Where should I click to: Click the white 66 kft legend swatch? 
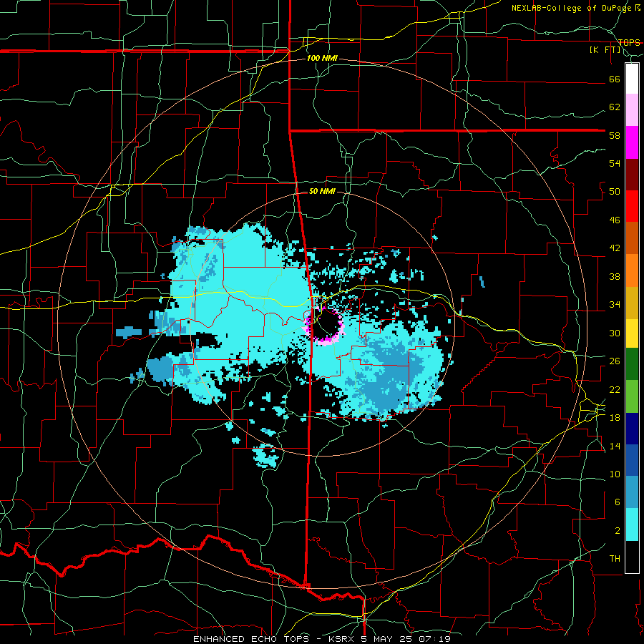(632, 79)
